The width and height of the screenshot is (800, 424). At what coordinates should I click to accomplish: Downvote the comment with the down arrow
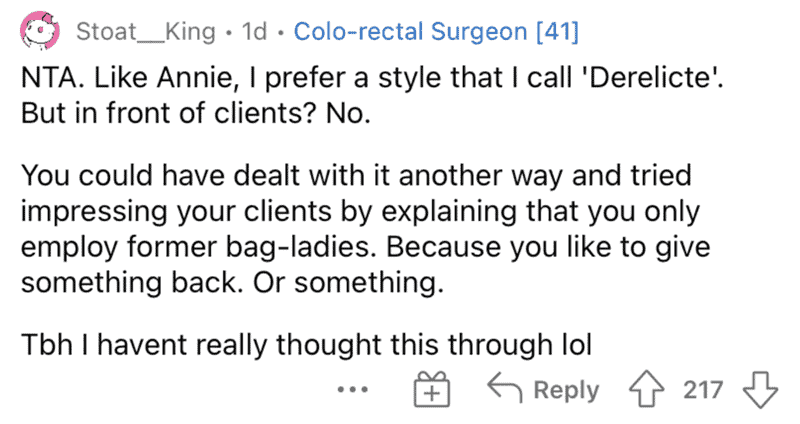760,390
